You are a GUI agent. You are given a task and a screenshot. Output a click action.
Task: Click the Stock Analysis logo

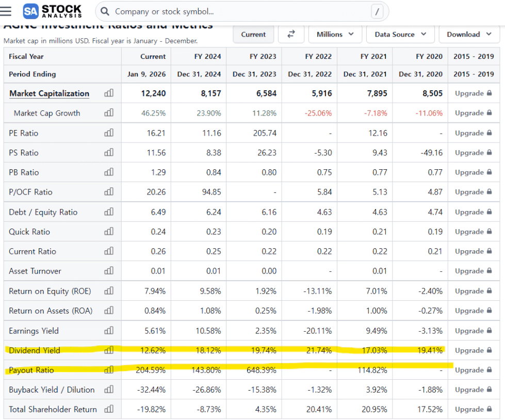tap(53, 11)
